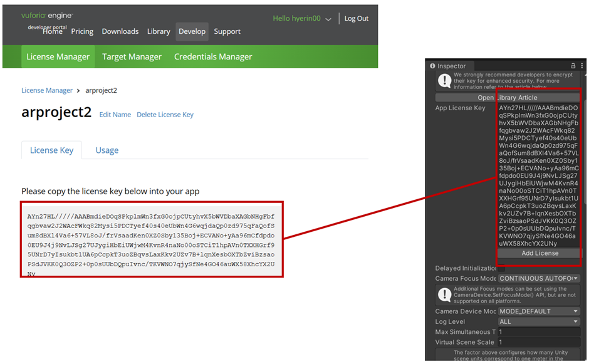Select the Usage tab

107,150
